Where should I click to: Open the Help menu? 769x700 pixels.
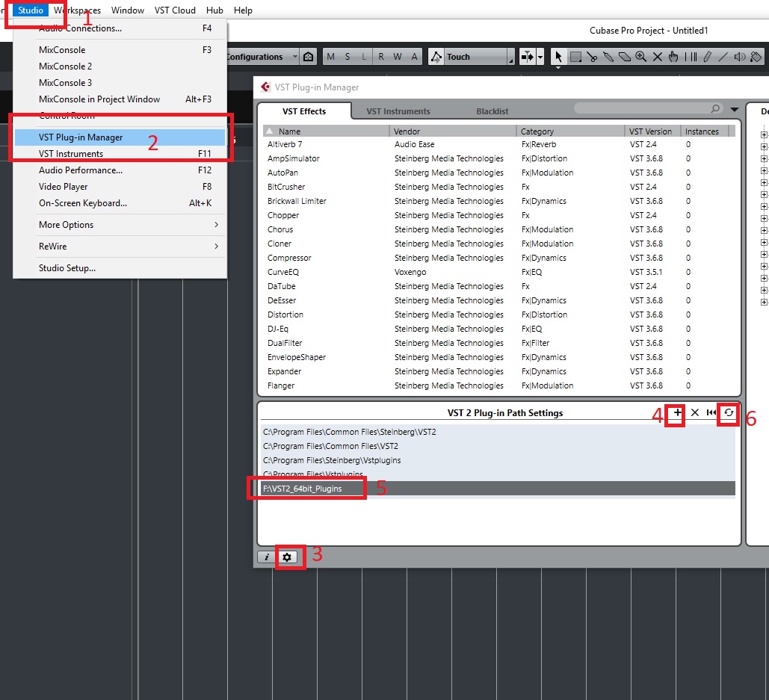pos(243,10)
